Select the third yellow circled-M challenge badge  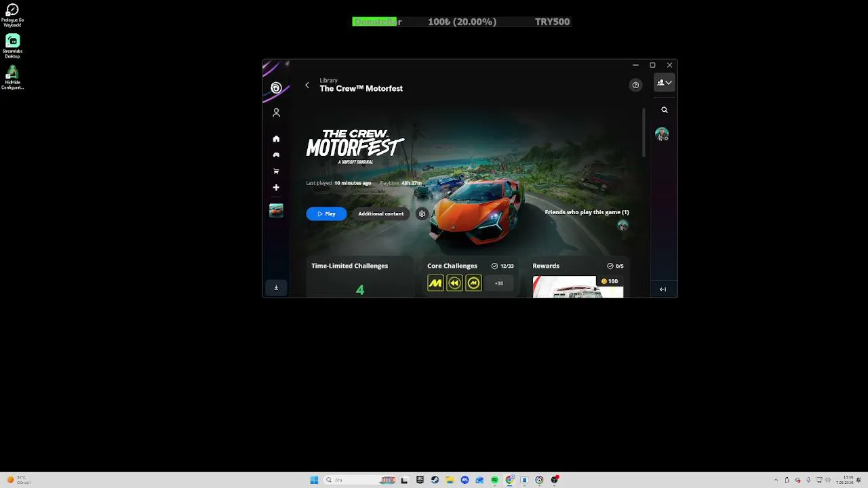pos(473,283)
